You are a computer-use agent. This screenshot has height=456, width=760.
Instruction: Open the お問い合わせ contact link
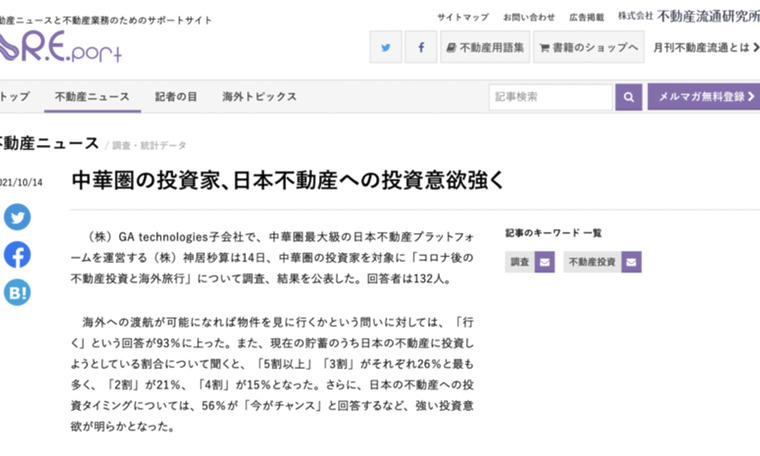[x=529, y=17]
